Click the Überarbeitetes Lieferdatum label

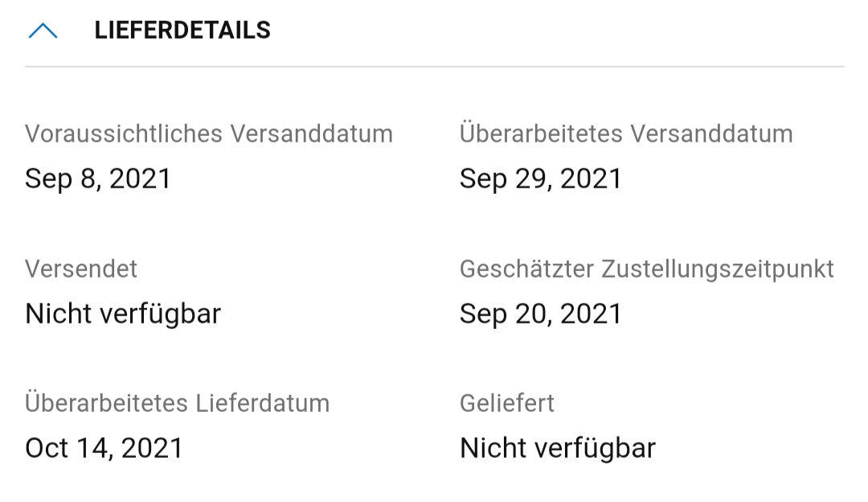click(177, 403)
